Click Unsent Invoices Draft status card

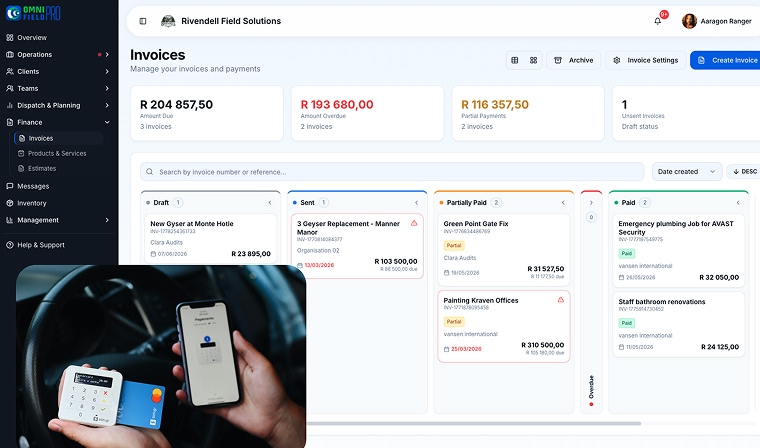click(x=686, y=113)
